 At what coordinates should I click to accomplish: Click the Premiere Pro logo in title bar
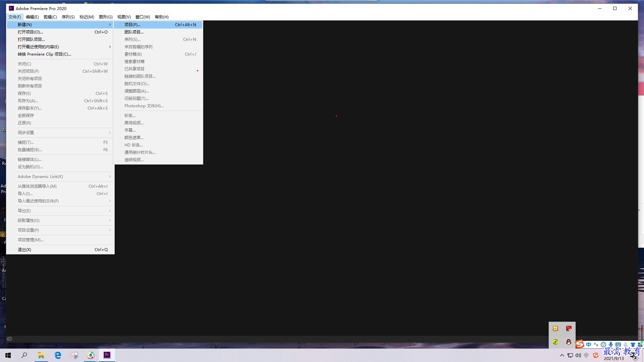tap(11, 8)
